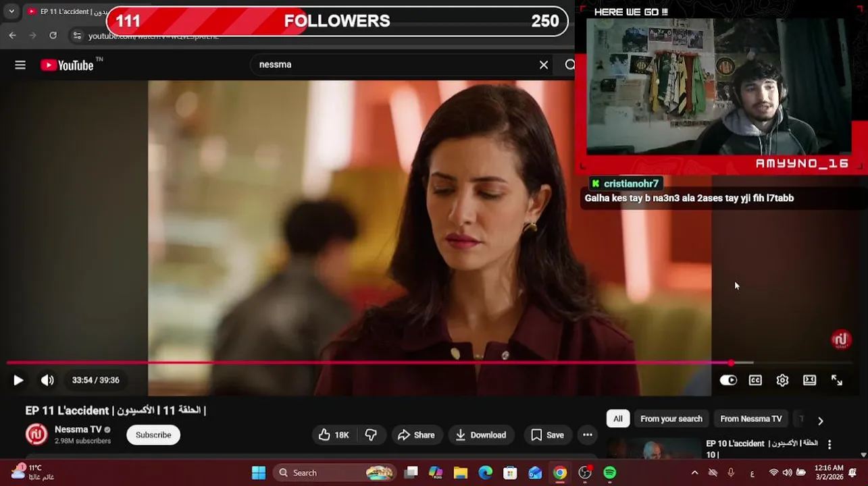Open the Chrome tab search dropdown arrow
Image resolution: width=868 pixels, height=486 pixels.
11,11
